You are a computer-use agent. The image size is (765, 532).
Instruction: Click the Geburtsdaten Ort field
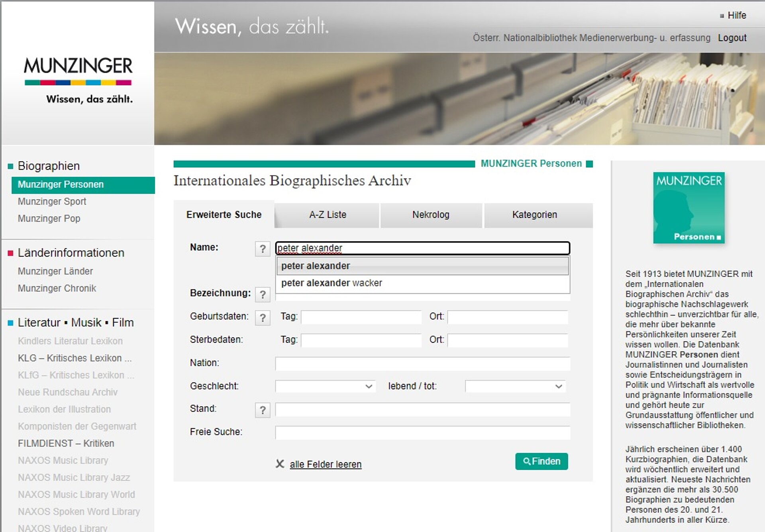(508, 317)
